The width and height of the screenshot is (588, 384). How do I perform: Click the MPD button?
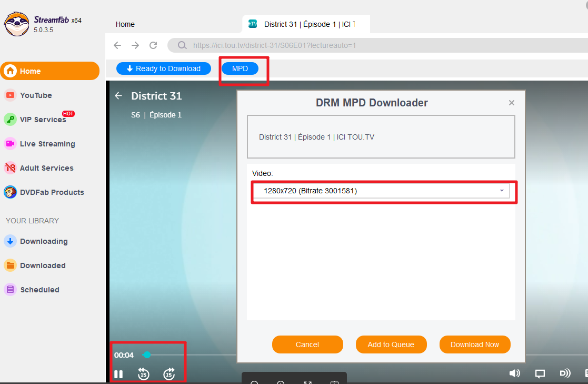click(x=240, y=68)
